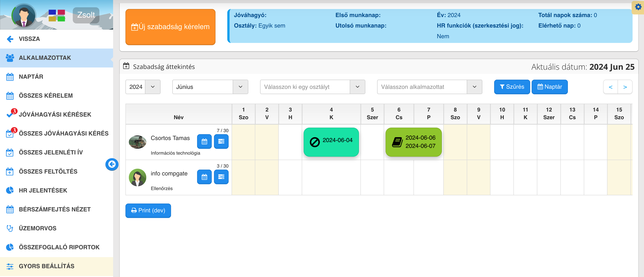Click the 3 / 30 day counter

click(x=222, y=166)
